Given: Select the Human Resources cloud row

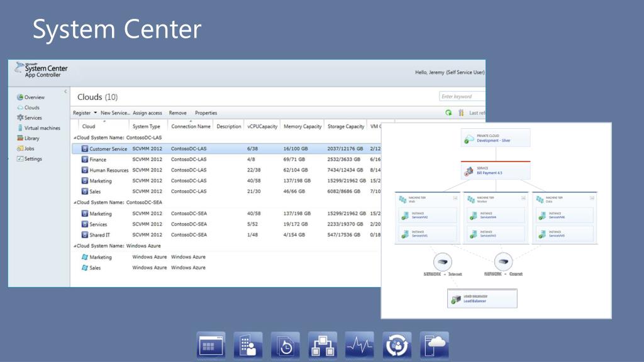Looking at the screenshot, I should [x=226, y=170].
